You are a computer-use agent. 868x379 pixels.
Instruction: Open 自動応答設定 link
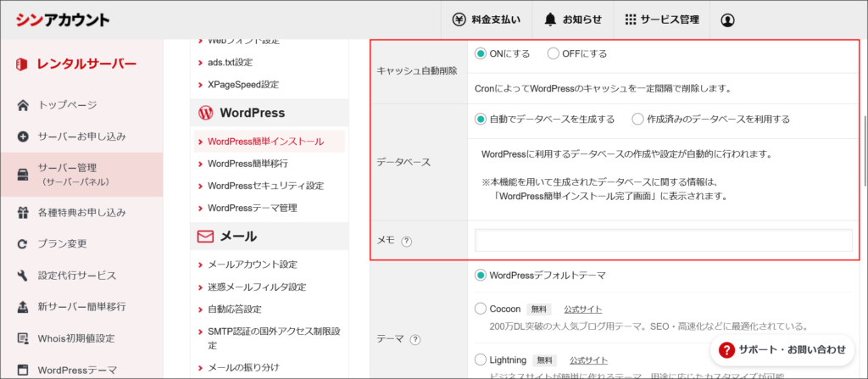[x=235, y=309]
